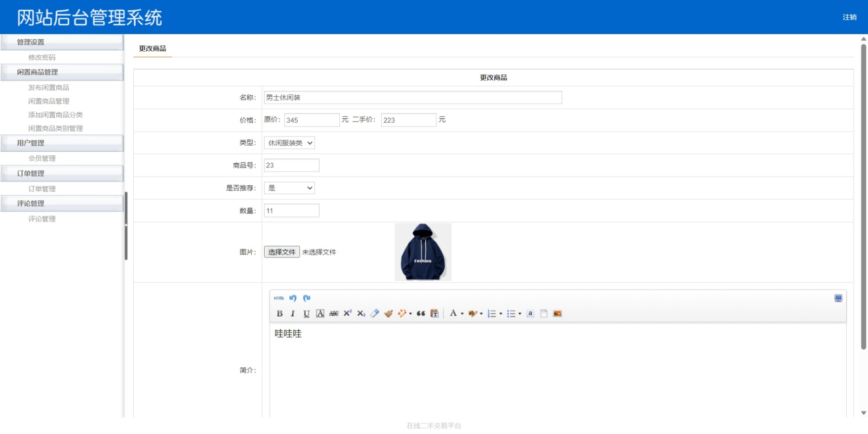The image size is (868, 434).
Task: Open the 类型 category dropdown
Action: pos(289,143)
